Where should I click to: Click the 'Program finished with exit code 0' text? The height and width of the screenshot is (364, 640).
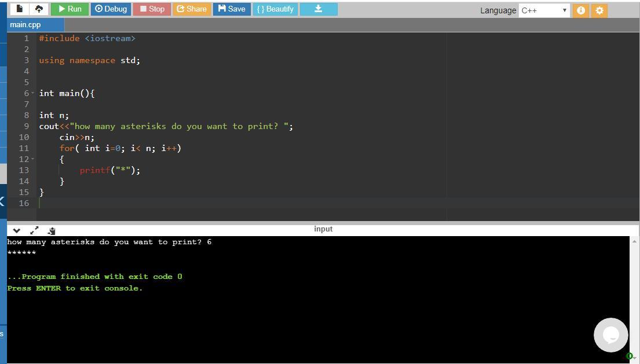pyautogui.click(x=94, y=277)
